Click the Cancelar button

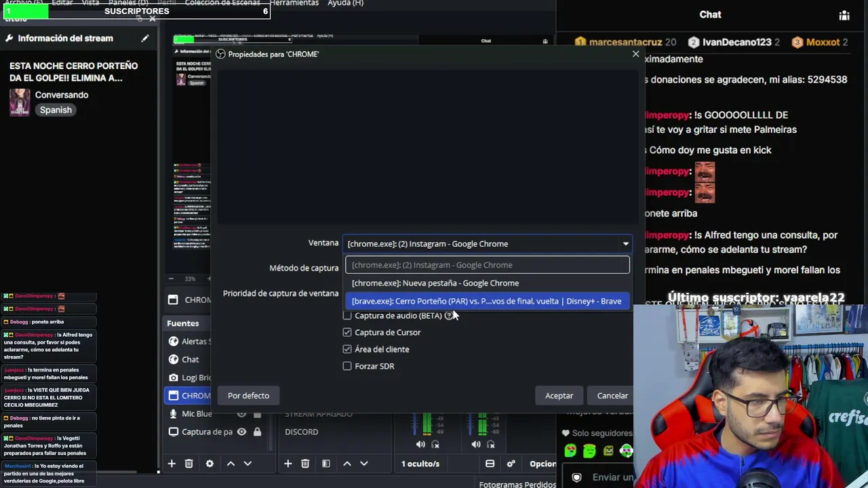pyautogui.click(x=612, y=396)
